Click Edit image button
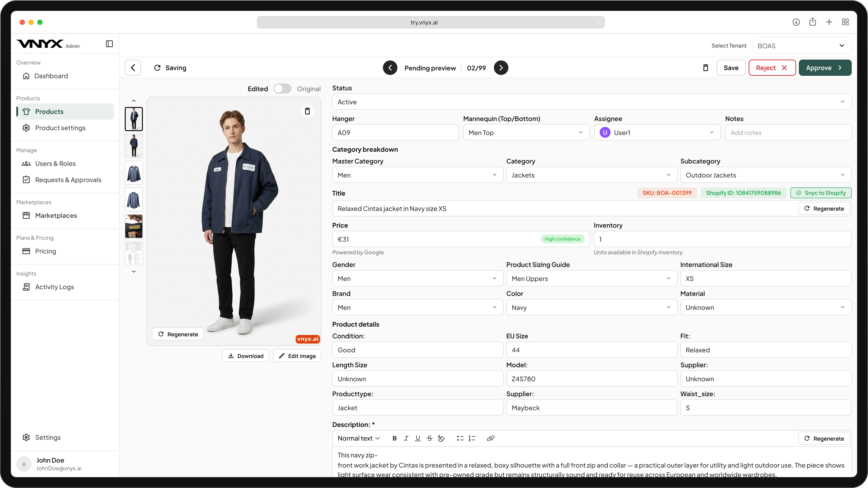Image resolution: width=868 pixels, height=488 pixels. coord(297,356)
